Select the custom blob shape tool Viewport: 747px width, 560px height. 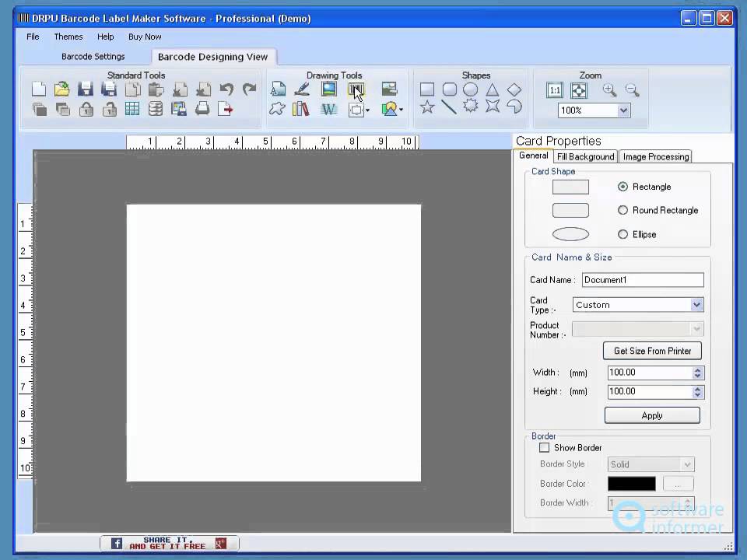[277, 109]
